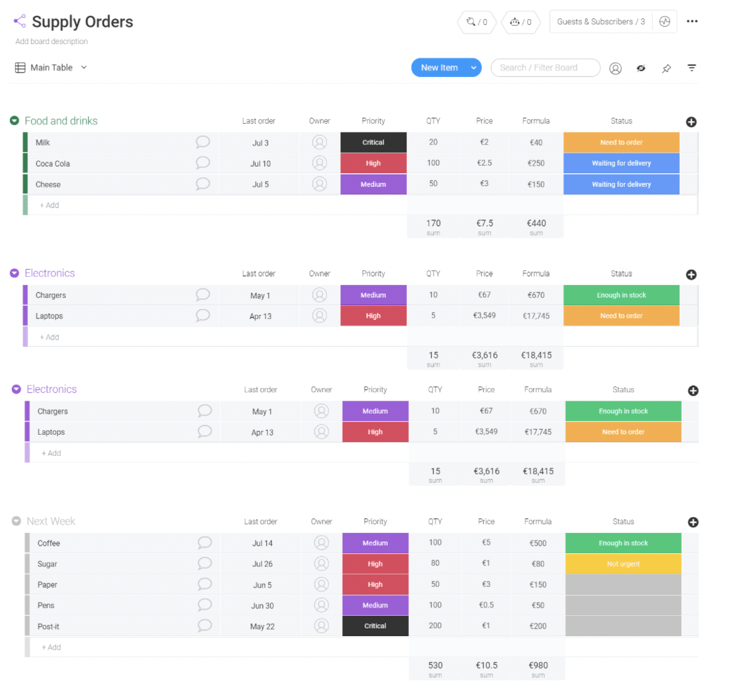Screen dimensions: 737x700
Task: Open the person filter icon near search
Action: pos(615,68)
